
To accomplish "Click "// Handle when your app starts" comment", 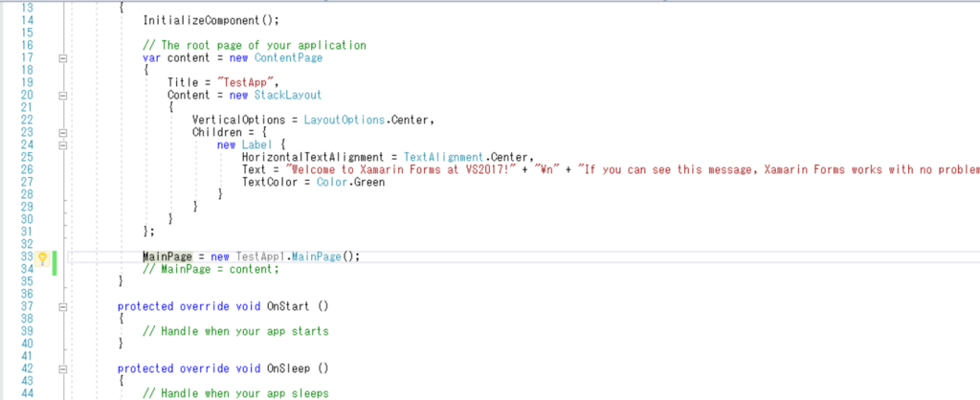I will (x=235, y=331).
